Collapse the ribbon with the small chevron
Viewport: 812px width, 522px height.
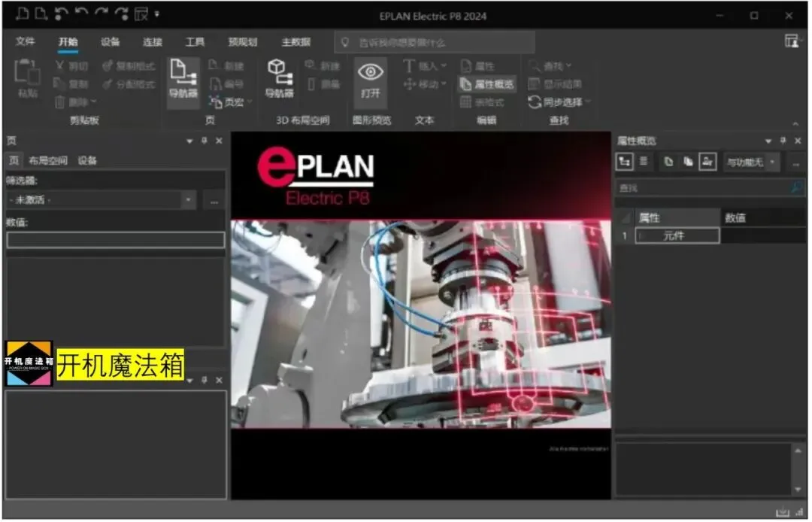796,124
